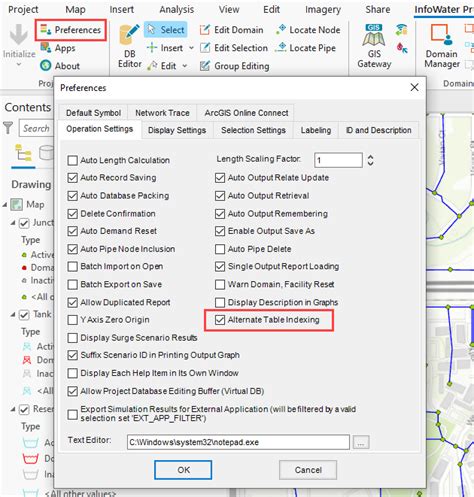Open the Apps button

(x=58, y=48)
